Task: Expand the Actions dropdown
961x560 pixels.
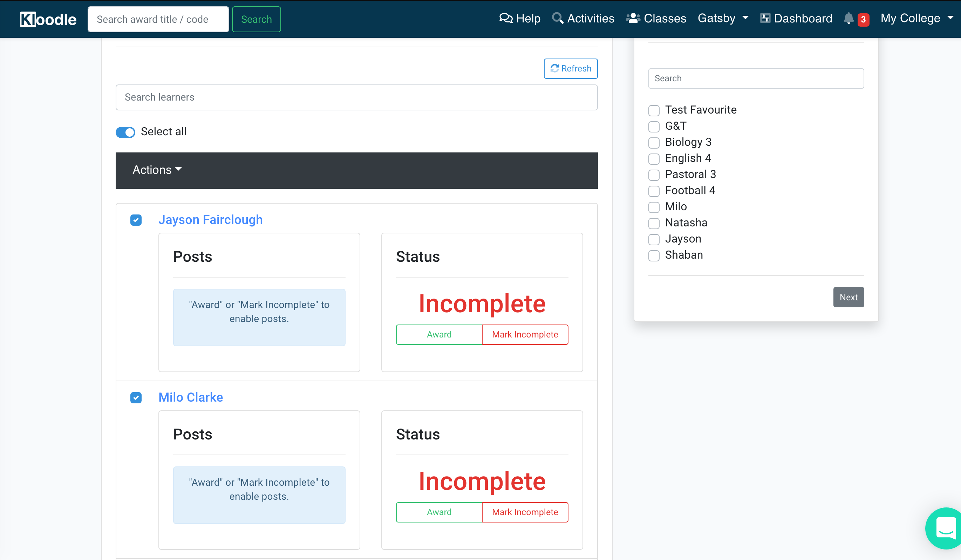Action: 157,170
